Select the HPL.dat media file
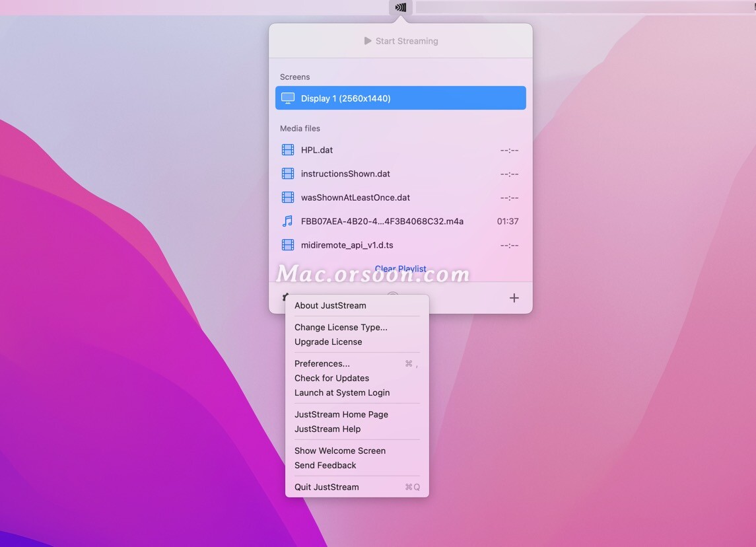 (401, 150)
